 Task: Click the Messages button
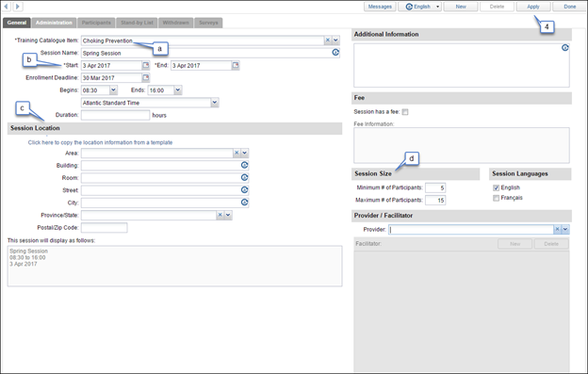[380, 7]
